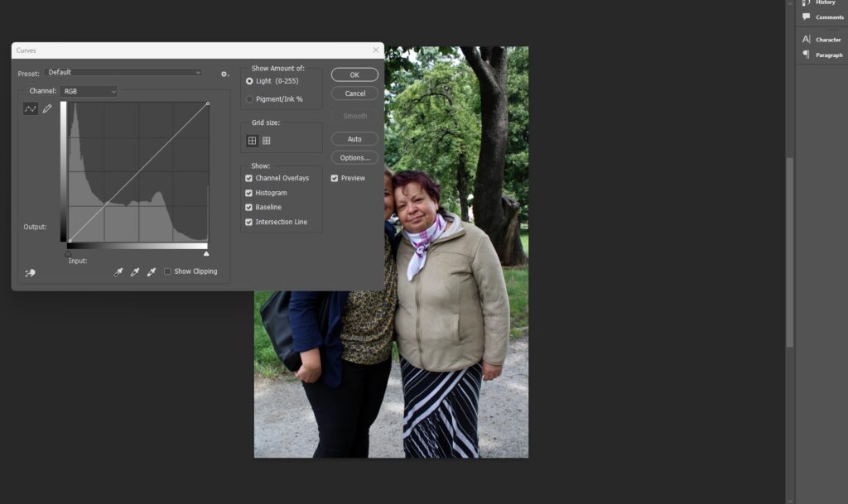The image size is (848, 504).
Task: Close the Curves dialog
Action: click(376, 50)
